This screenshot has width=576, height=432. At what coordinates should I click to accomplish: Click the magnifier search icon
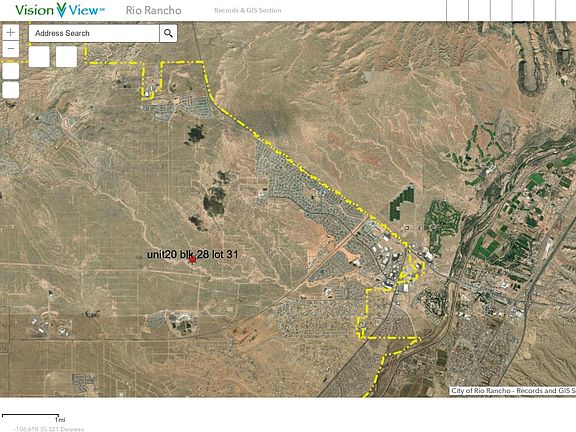(168, 33)
